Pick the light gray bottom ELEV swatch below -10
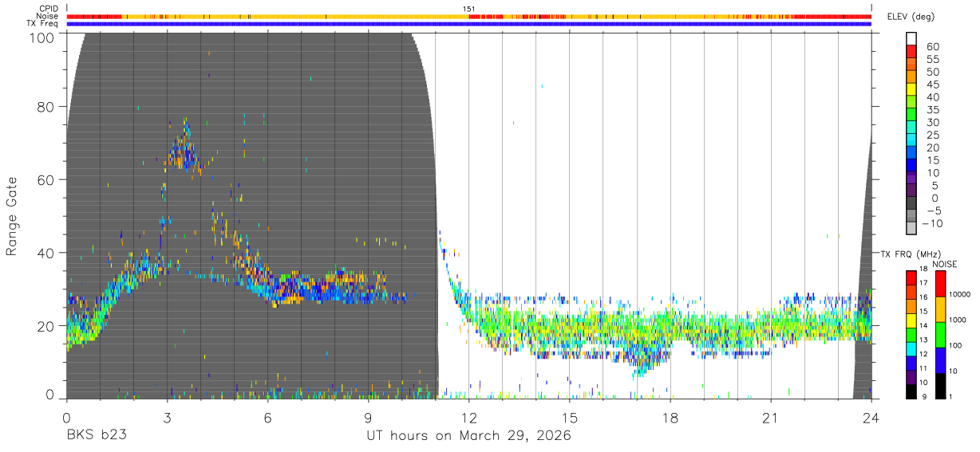 (911, 230)
